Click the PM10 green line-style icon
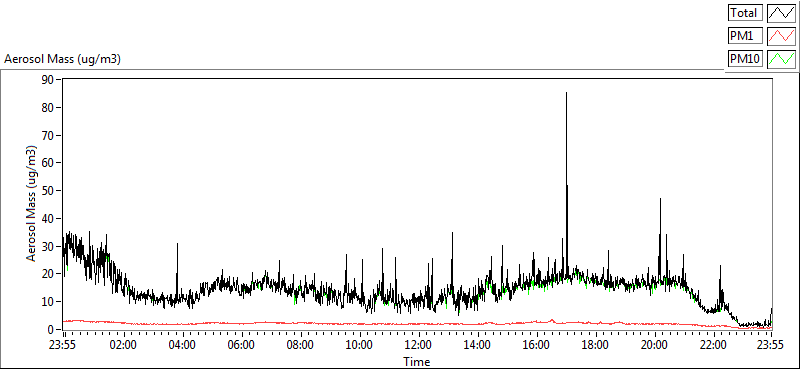 [781, 59]
